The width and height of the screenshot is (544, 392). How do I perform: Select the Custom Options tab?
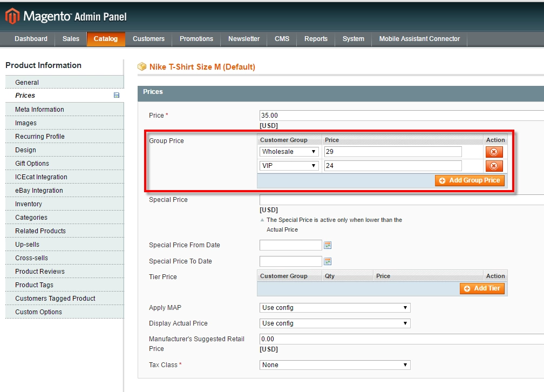click(65, 313)
